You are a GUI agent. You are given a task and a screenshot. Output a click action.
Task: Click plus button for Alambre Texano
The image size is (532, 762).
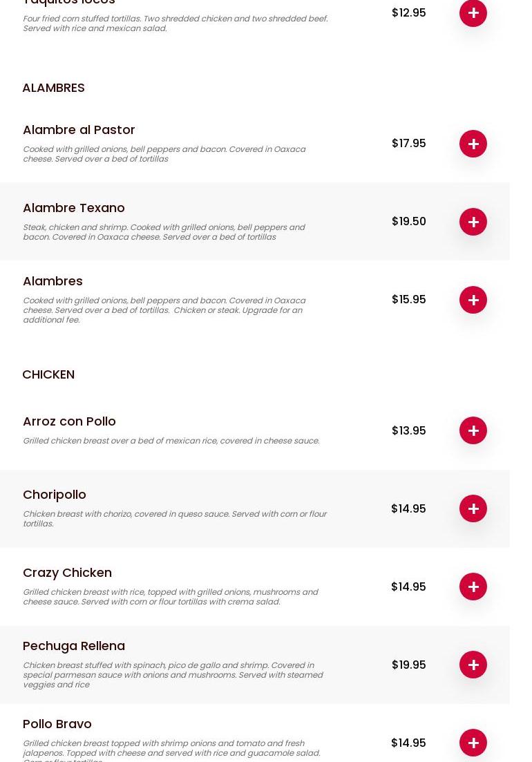(x=473, y=222)
